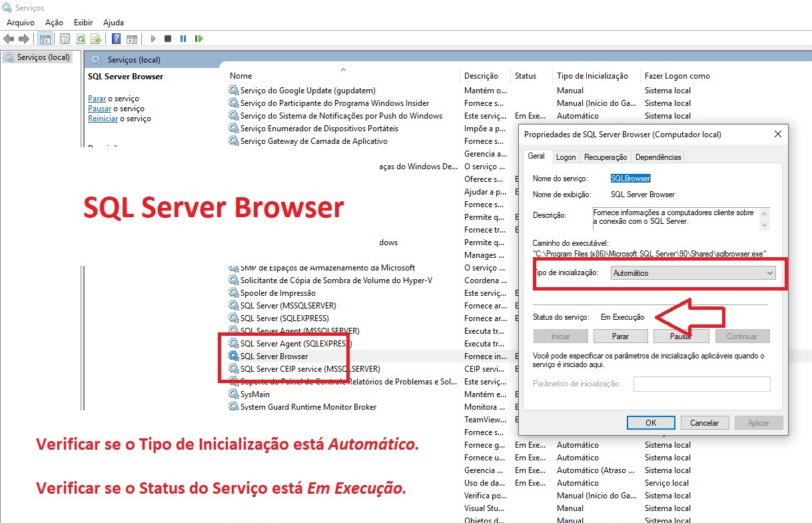Click the Iniciar button in the dialog
This screenshot has width=812, height=523.
[x=561, y=336]
